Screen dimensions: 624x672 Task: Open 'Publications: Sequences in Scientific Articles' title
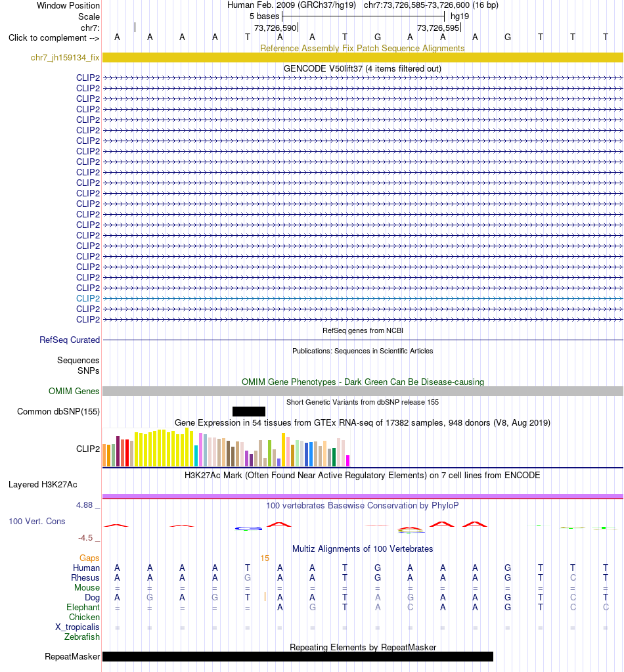tap(363, 351)
